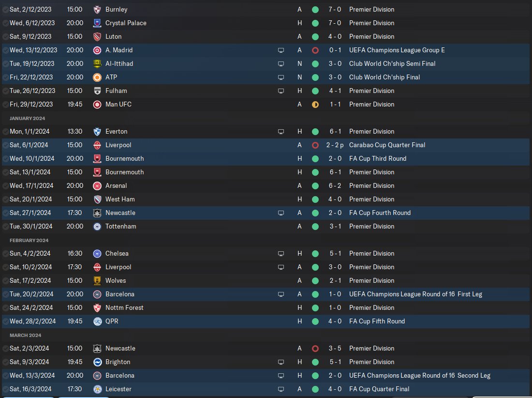Image resolution: width=532 pixels, height=398 pixels.
Task: Open the 6 - 2 score against Arsenal
Action: pyautogui.click(x=335, y=186)
